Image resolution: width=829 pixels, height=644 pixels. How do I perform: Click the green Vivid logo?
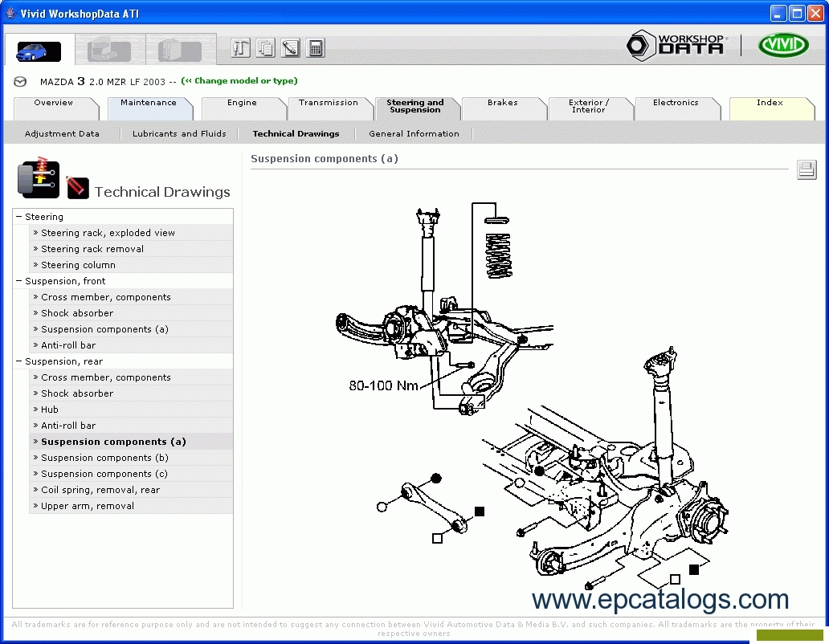pyautogui.click(x=783, y=46)
